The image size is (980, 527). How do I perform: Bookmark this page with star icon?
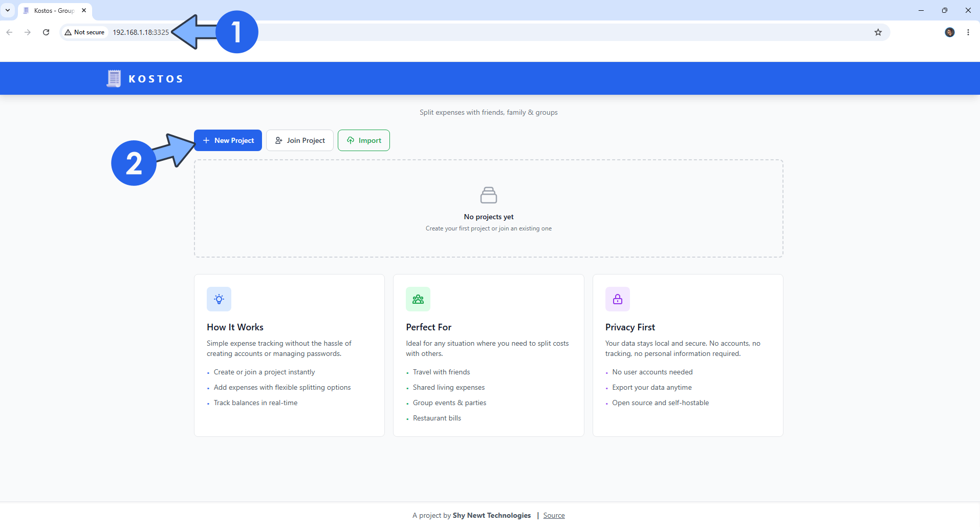878,32
